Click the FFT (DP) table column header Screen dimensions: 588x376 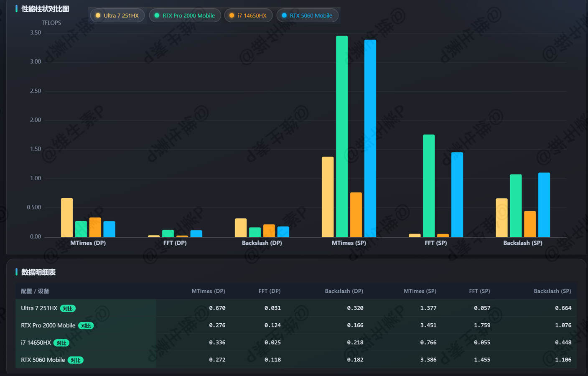click(x=270, y=291)
